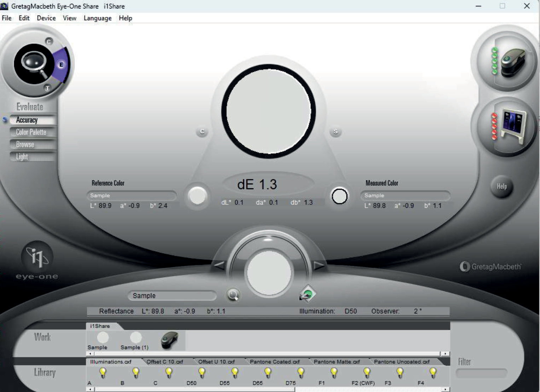Click the large color comparison circle

coord(268,111)
